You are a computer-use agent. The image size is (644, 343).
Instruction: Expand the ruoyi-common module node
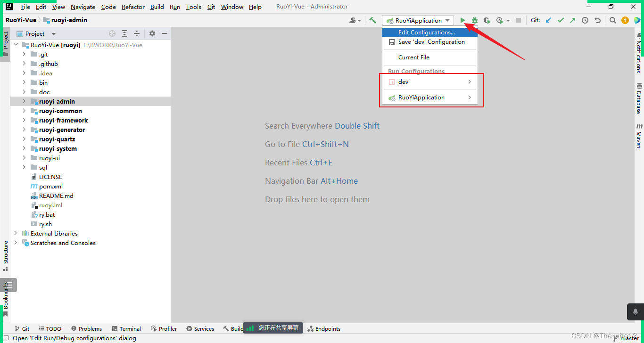coord(24,111)
